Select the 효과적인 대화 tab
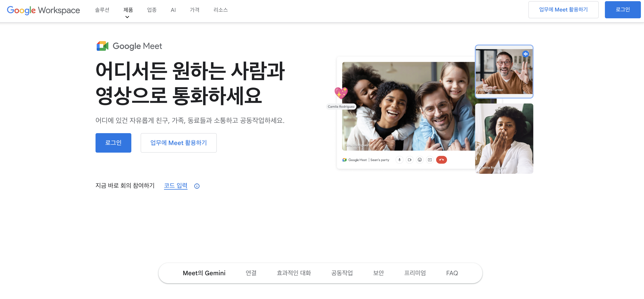This screenshot has width=644, height=299. click(x=294, y=273)
